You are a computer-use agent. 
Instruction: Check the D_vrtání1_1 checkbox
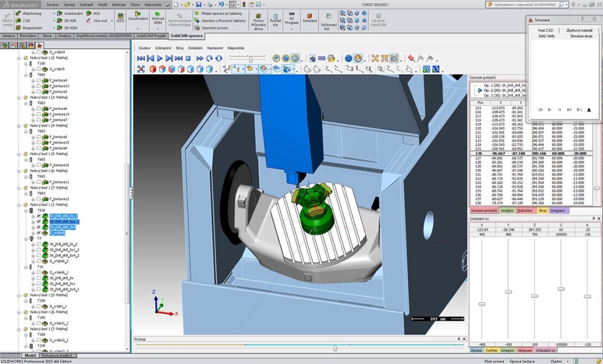click(39, 323)
